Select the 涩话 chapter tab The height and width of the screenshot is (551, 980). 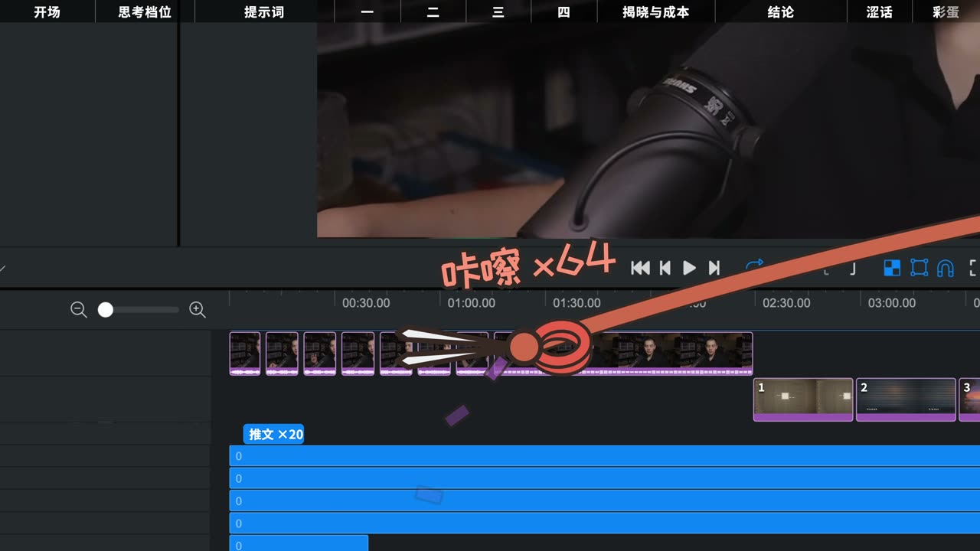click(880, 11)
